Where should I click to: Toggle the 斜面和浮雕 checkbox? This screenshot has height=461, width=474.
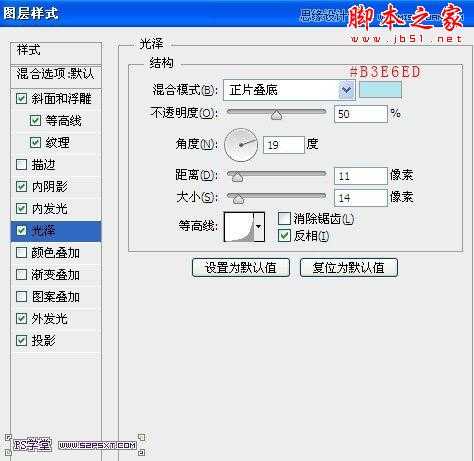pyautogui.click(x=21, y=98)
